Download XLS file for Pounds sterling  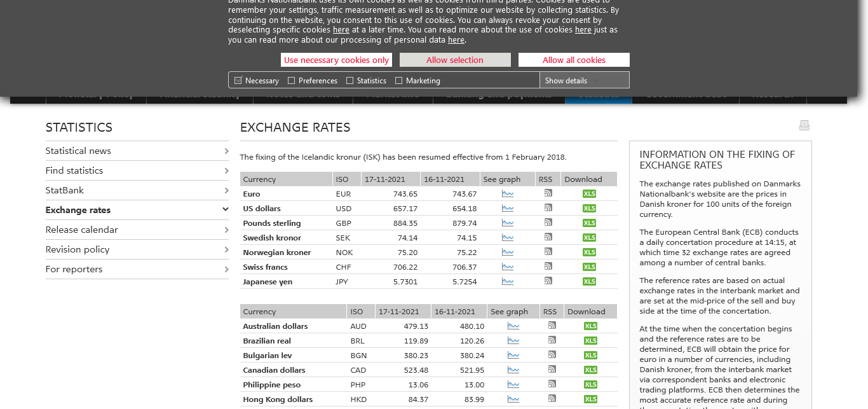(x=589, y=223)
